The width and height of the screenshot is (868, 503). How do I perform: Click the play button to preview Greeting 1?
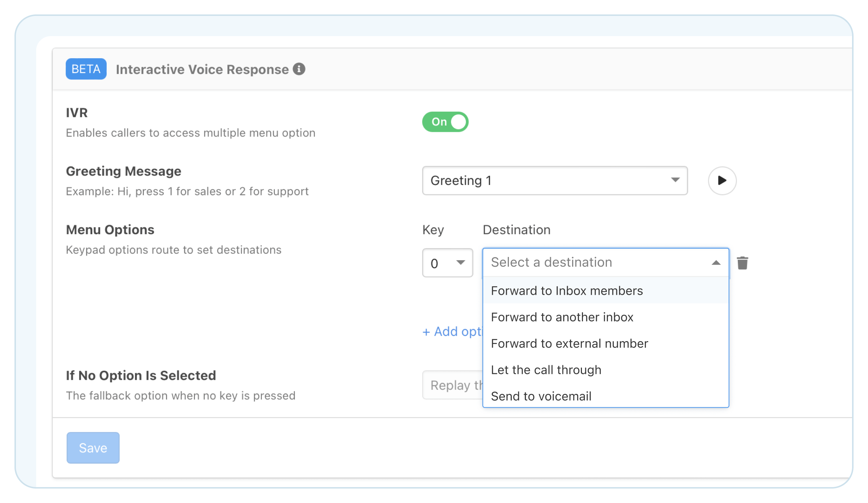pos(722,181)
